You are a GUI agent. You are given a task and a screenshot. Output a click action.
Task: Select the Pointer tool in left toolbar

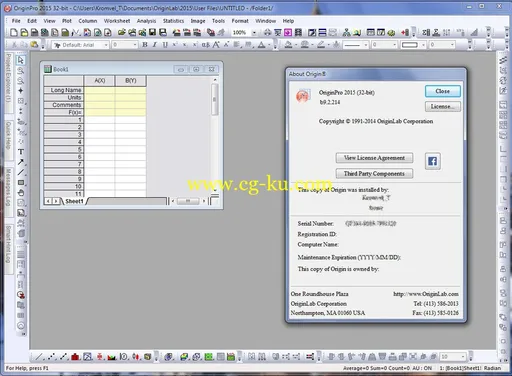point(21,60)
